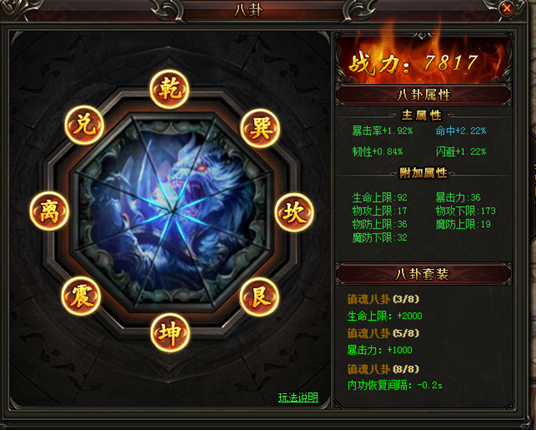Image resolution: width=536 pixels, height=431 pixels.
Task: Close the 八卦 window
Action: coord(507,8)
